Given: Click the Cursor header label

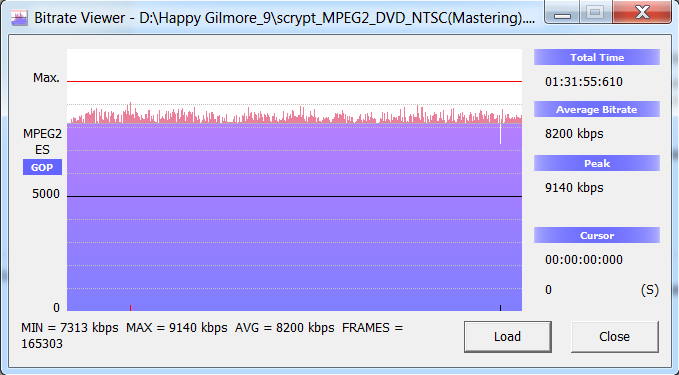Looking at the screenshot, I should pos(597,235).
